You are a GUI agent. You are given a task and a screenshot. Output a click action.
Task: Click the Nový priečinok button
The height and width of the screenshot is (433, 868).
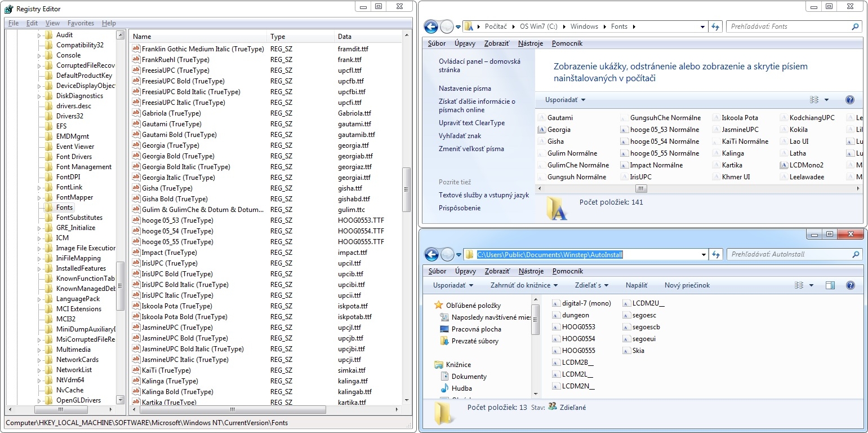(x=687, y=285)
